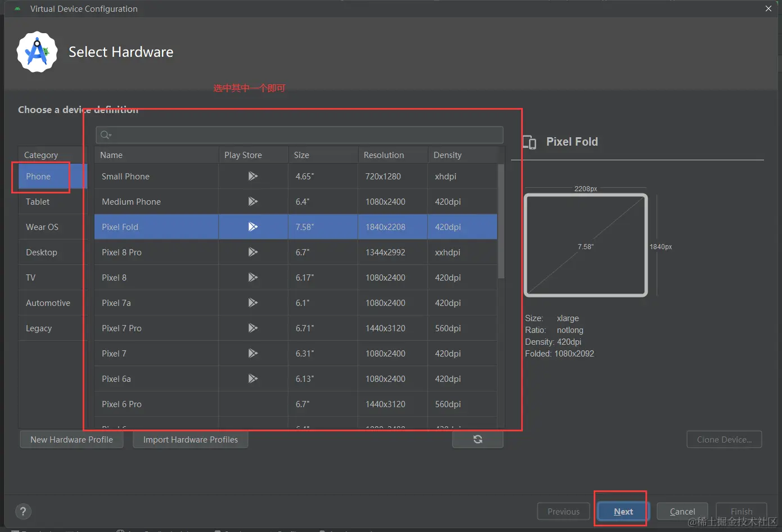This screenshot has width=782, height=532.
Task: Sort devices by Resolution column header
Action: [x=392, y=155]
